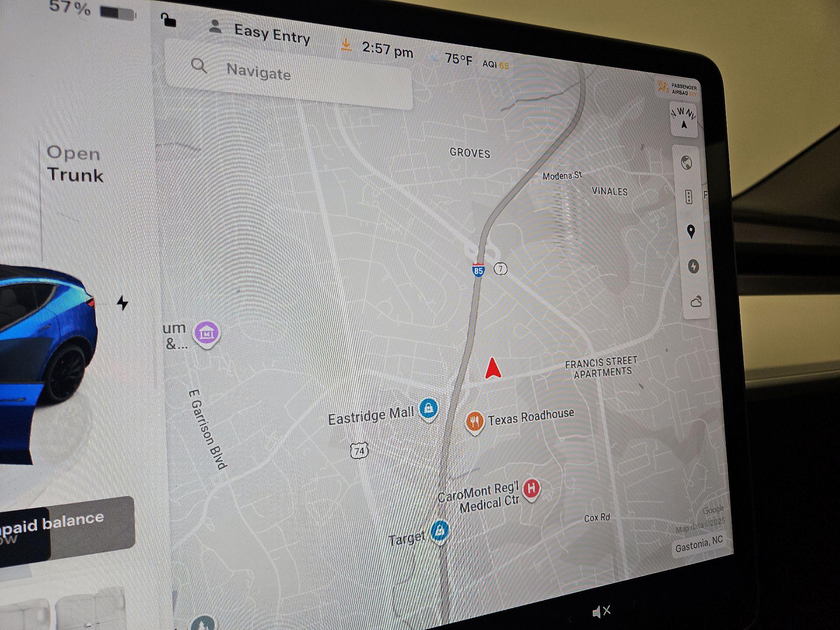Image resolution: width=840 pixels, height=630 pixels.
Task: Show points of interest pin button
Action: [x=690, y=231]
